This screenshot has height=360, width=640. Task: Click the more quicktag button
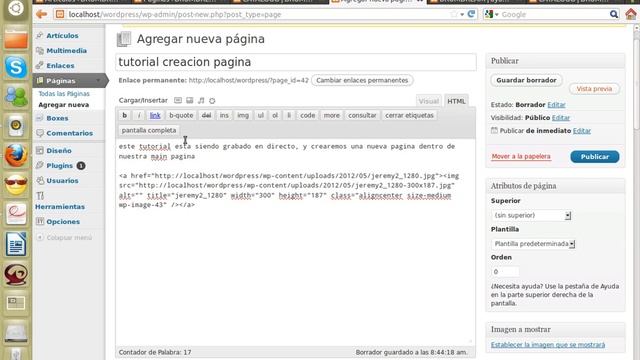(331, 116)
